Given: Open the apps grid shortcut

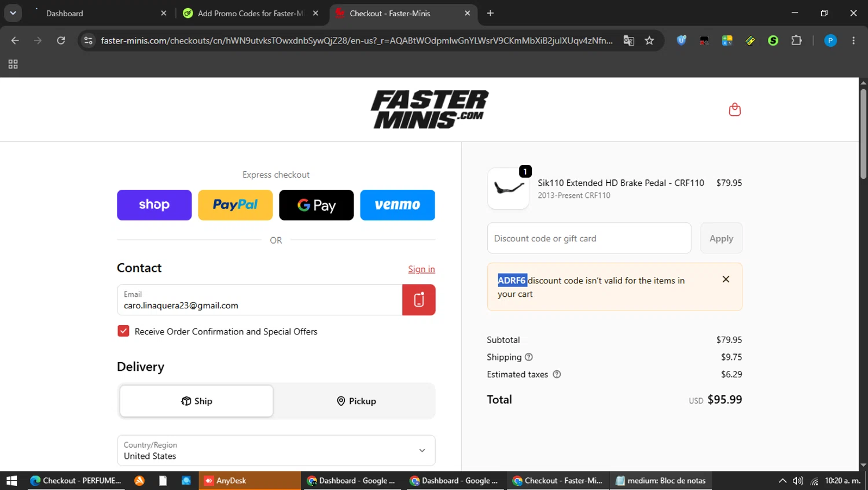Looking at the screenshot, I should 13,64.
